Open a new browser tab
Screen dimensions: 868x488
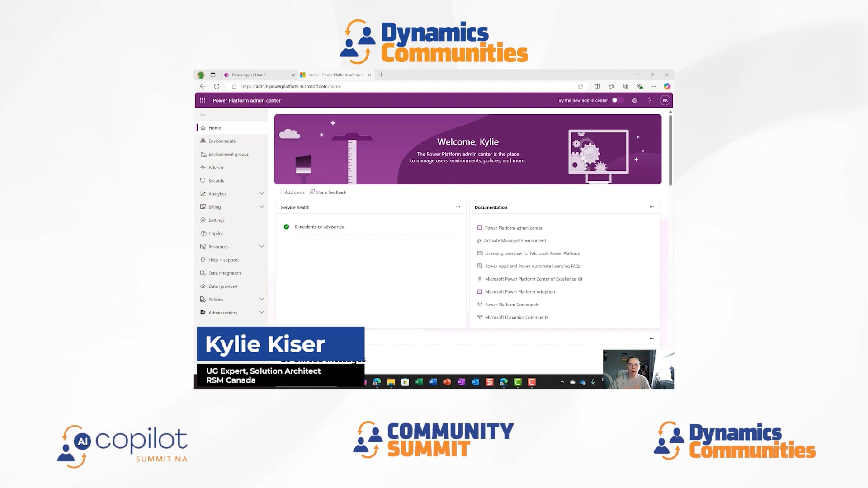382,75
